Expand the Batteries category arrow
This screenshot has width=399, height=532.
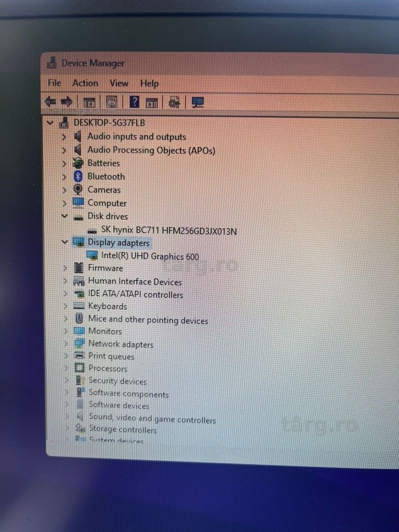coord(64,164)
